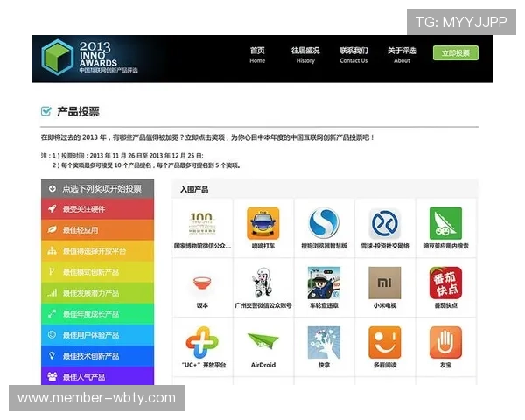Choose the 搜狗浏览器智慧版 browser icon
Screen dimensions: 525x420
(x=324, y=223)
